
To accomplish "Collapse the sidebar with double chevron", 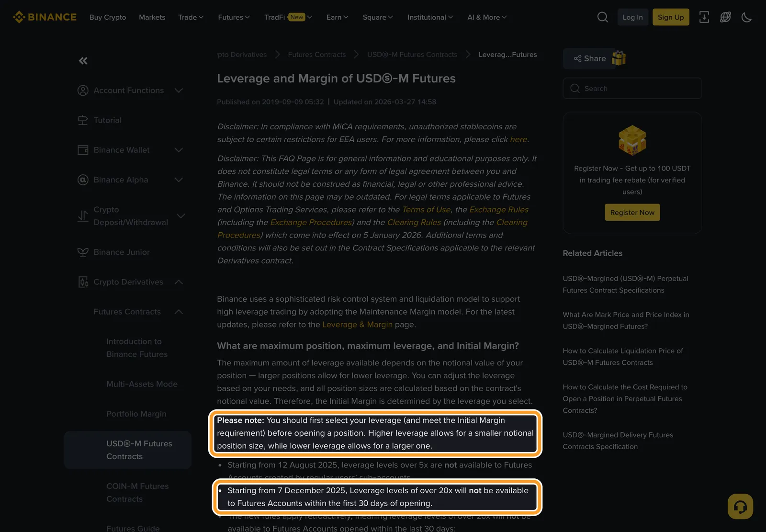I will coord(83,61).
